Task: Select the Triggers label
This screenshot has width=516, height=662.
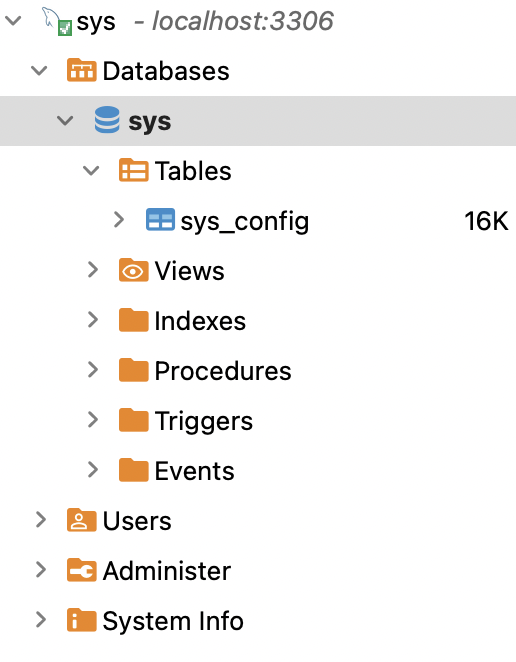Action: pos(204,422)
